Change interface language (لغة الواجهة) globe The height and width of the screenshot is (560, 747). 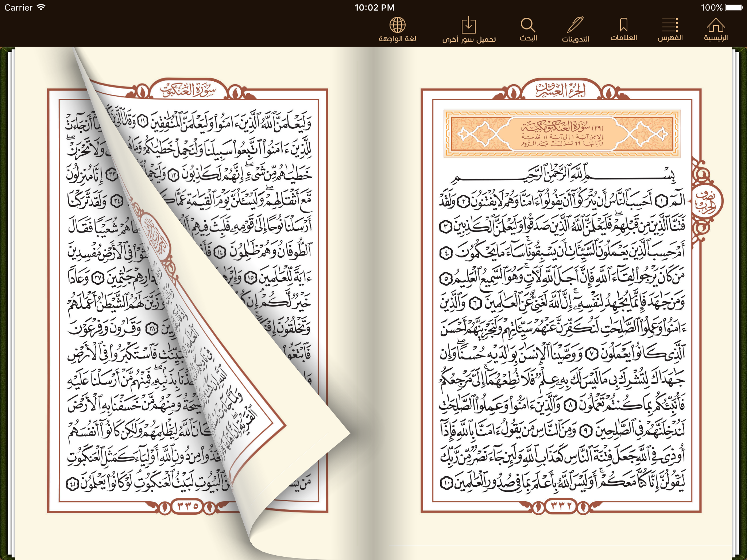coord(397,30)
